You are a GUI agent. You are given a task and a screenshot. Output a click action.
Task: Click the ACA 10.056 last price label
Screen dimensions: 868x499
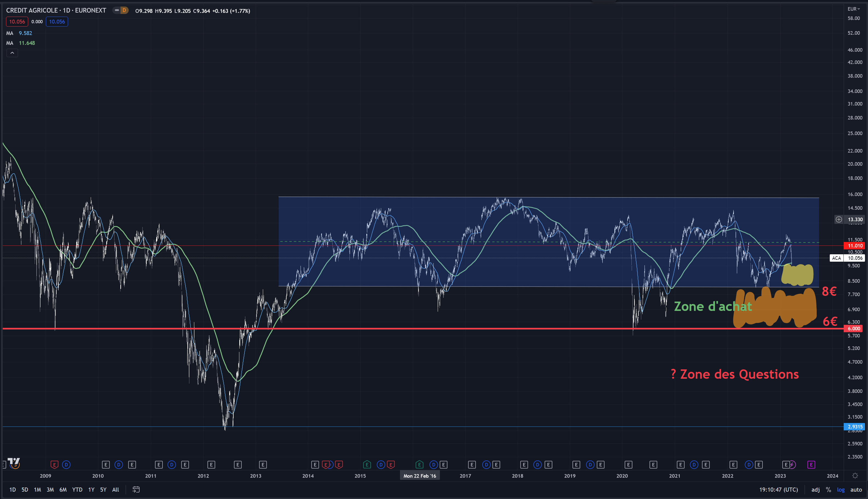click(x=848, y=258)
